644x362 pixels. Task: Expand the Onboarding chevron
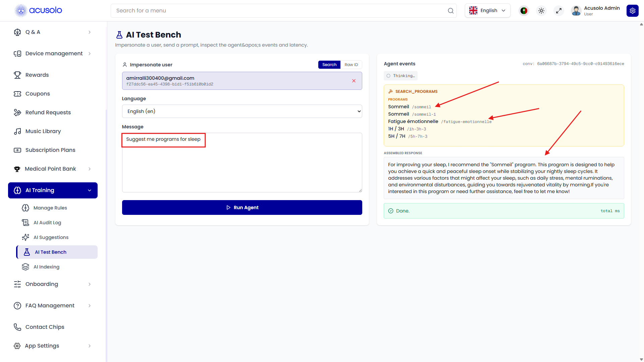point(90,284)
